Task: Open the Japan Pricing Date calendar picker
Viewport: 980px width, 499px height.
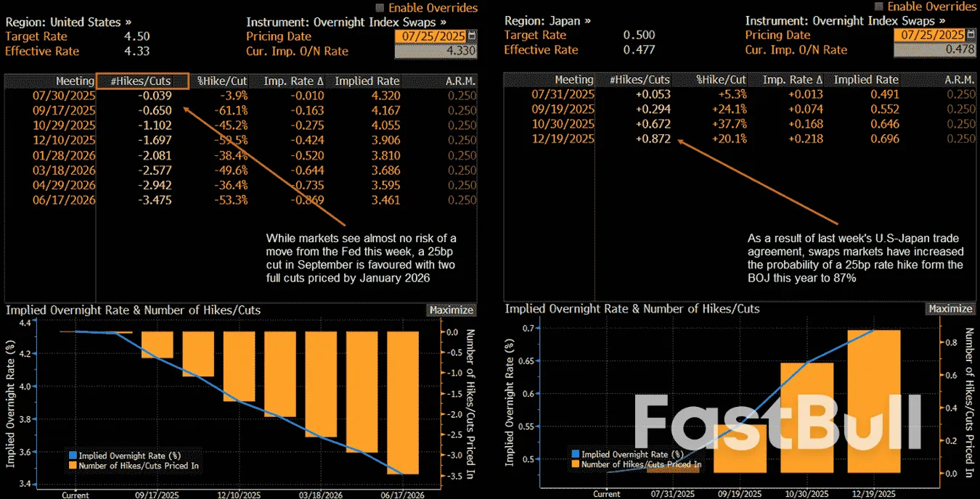Action: 971,33
